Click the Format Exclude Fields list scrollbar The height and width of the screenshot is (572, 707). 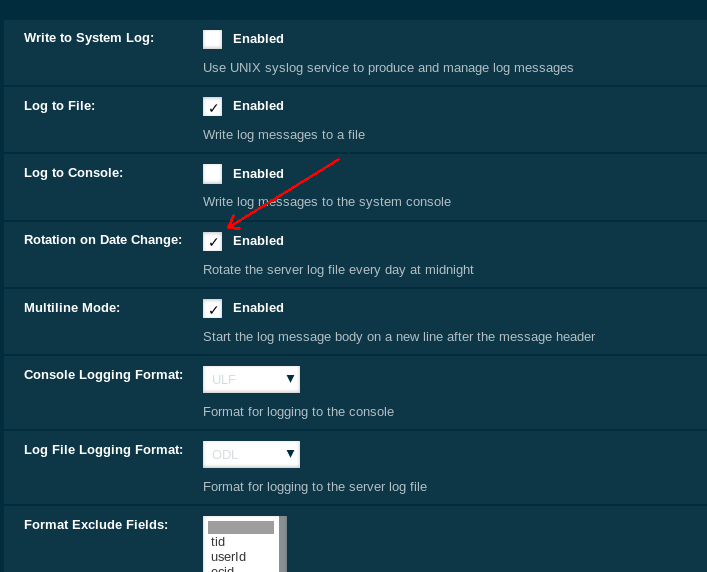(x=283, y=545)
